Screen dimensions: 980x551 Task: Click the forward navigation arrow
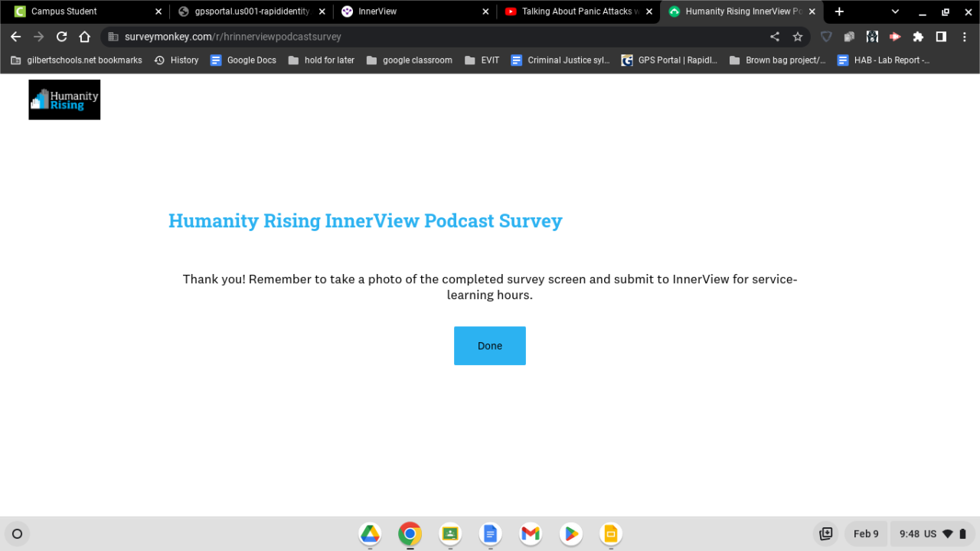(x=39, y=37)
